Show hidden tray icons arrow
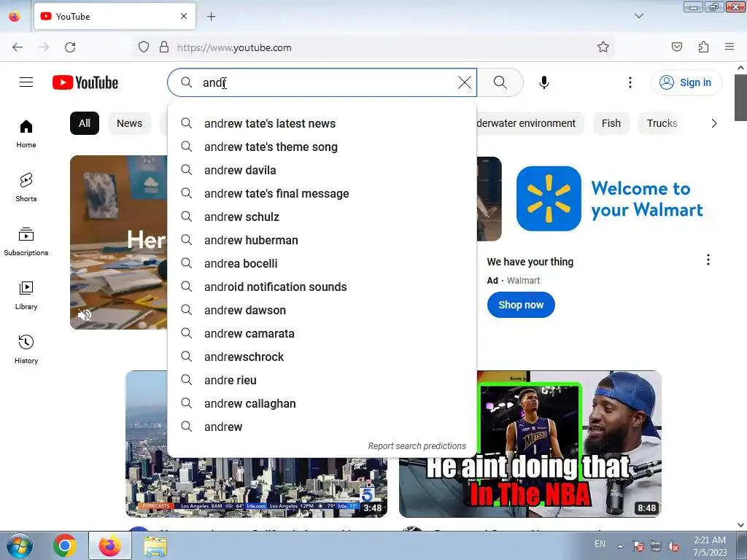The width and height of the screenshot is (747, 560). tap(620, 546)
